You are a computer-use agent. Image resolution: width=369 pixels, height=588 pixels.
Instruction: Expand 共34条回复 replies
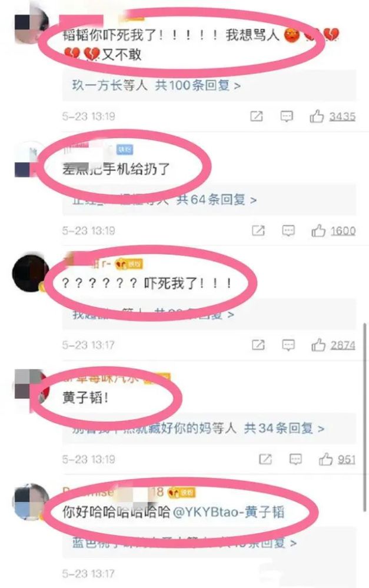pos(284,428)
